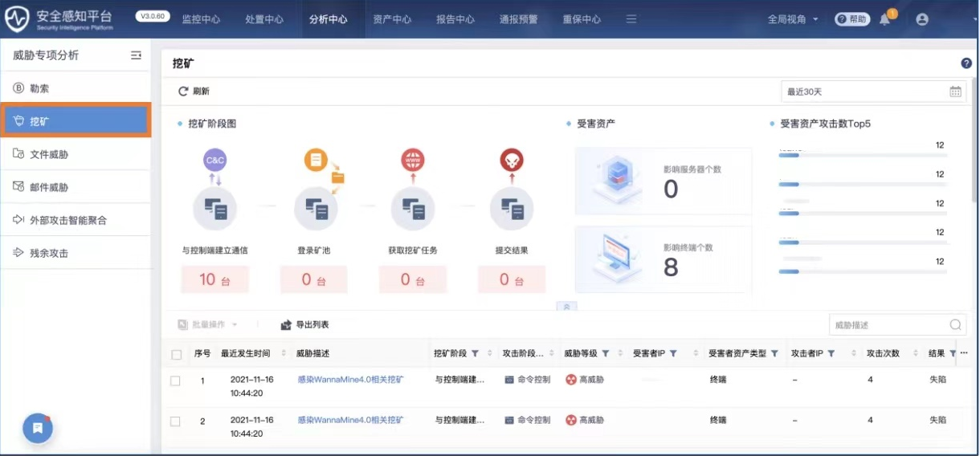
Task: Click the notification bell icon
Action: (x=885, y=19)
